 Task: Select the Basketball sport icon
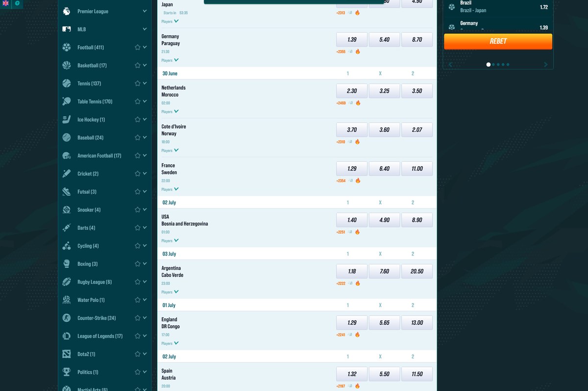tap(67, 65)
